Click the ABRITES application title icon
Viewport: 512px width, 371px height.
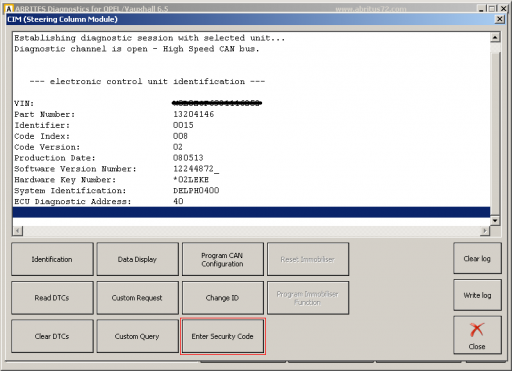(x=9, y=9)
